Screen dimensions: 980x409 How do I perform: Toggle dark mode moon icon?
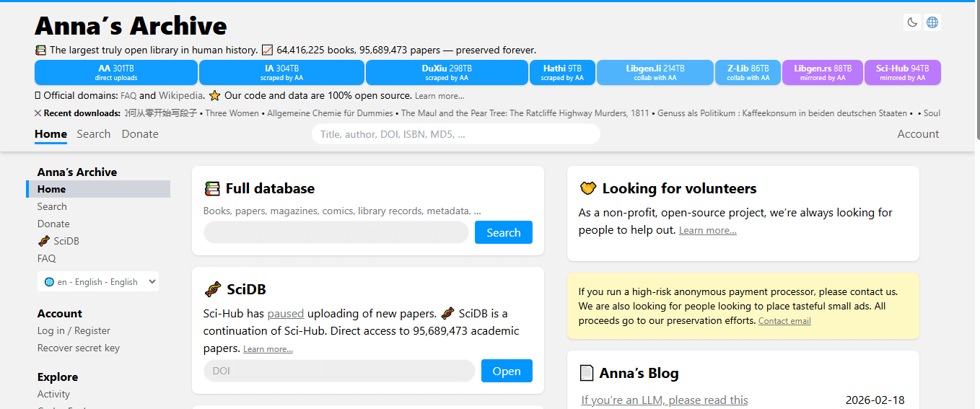point(912,22)
